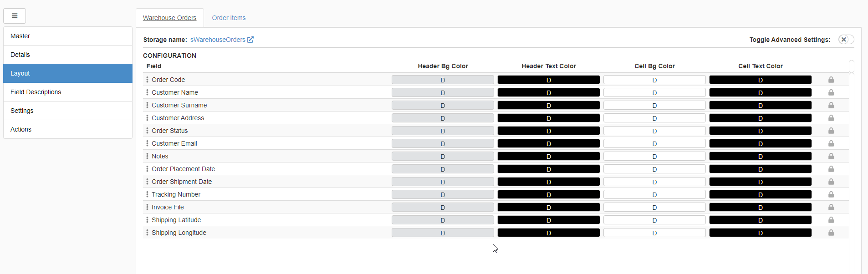Set Header Text Color for Order Status

[548, 131]
